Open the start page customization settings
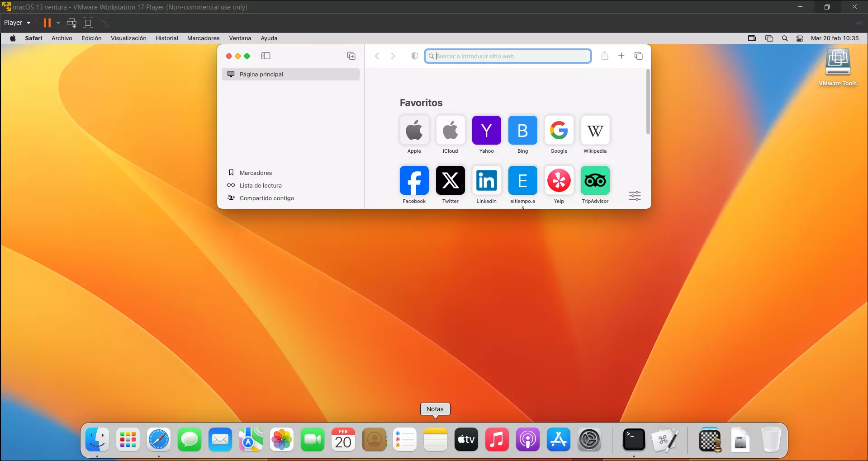The width and height of the screenshot is (868, 461). (x=635, y=196)
